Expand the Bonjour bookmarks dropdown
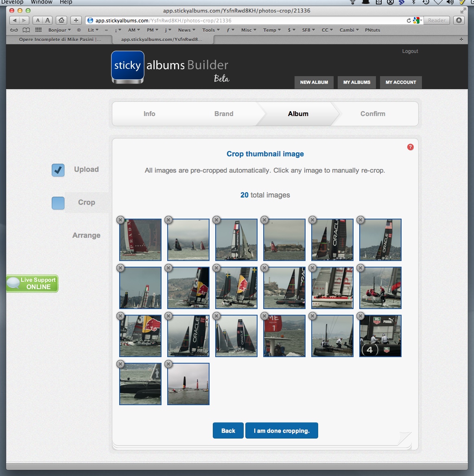This screenshot has width=474, height=476. [x=59, y=30]
